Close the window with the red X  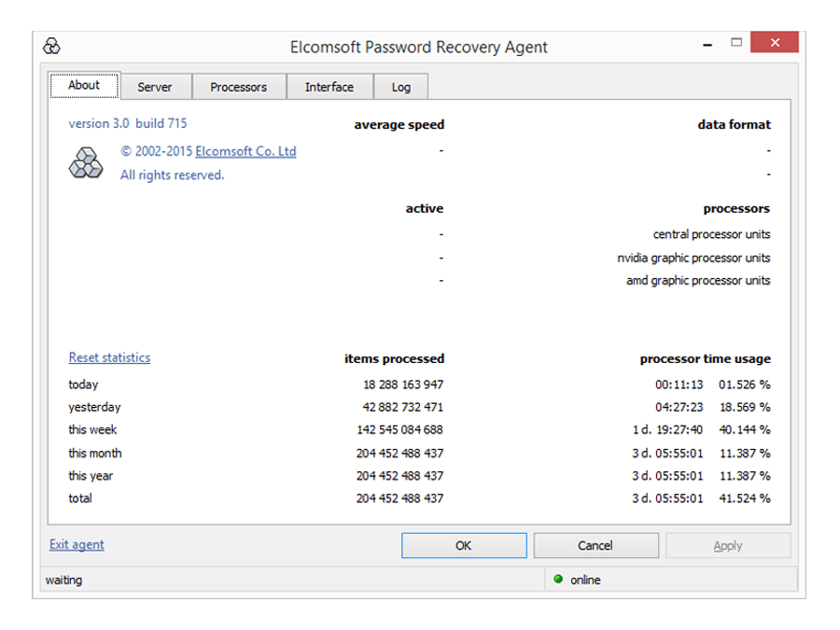coord(774,42)
